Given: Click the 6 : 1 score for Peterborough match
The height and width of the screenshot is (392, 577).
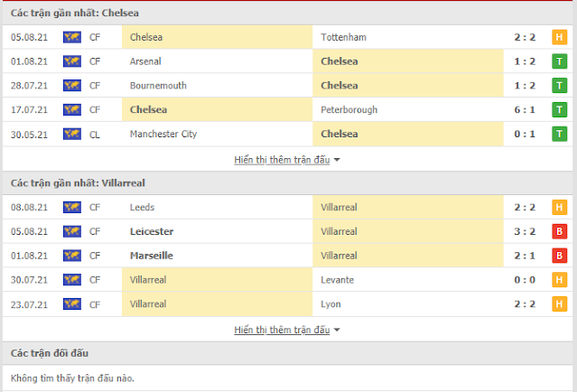Looking at the screenshot, I should [525, 109].
